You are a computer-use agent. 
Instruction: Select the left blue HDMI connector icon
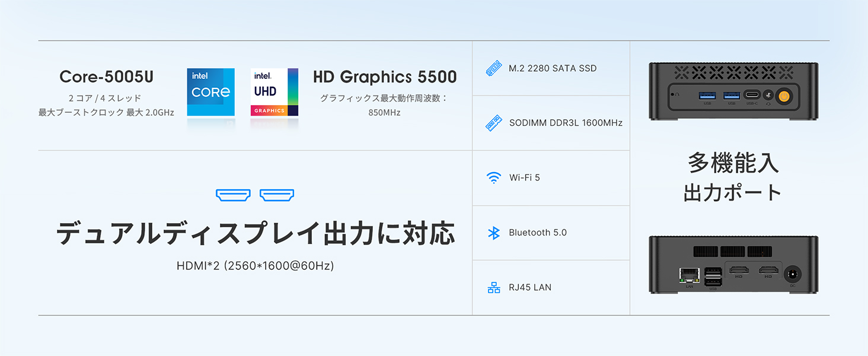(233, 195)
